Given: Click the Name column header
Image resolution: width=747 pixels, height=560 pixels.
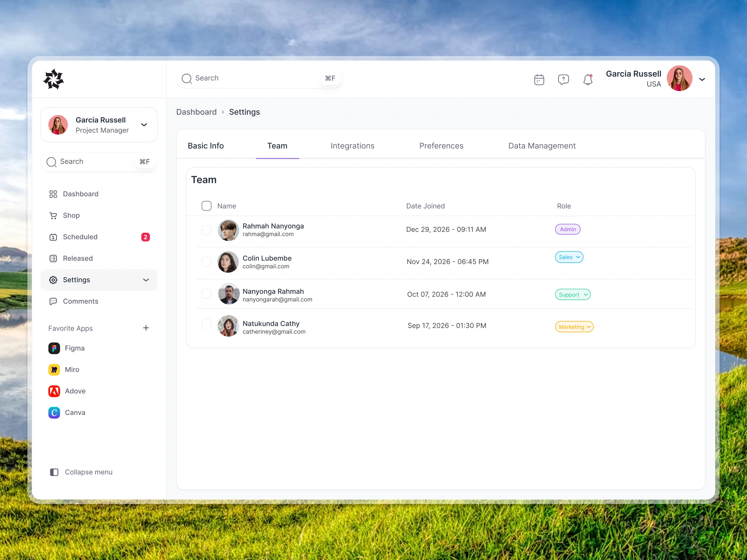Looking at the screenshot, I should point(227,206).
